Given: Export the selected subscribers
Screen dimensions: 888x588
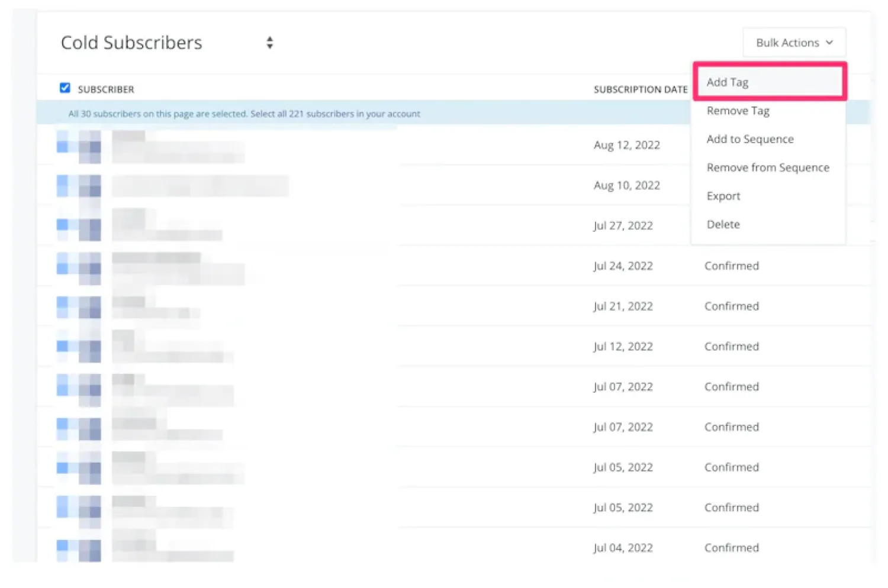Looking at the screenshot, I should coord(723,196).
